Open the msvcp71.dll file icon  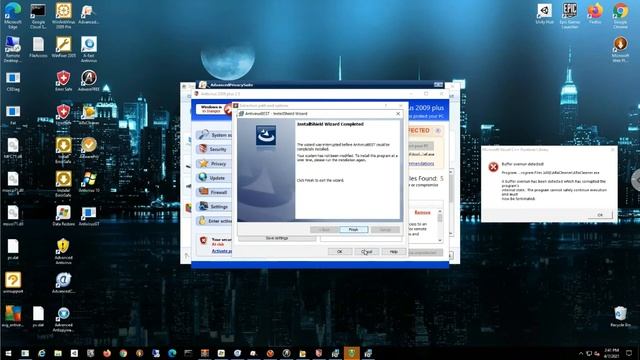(x=13, y=182)
